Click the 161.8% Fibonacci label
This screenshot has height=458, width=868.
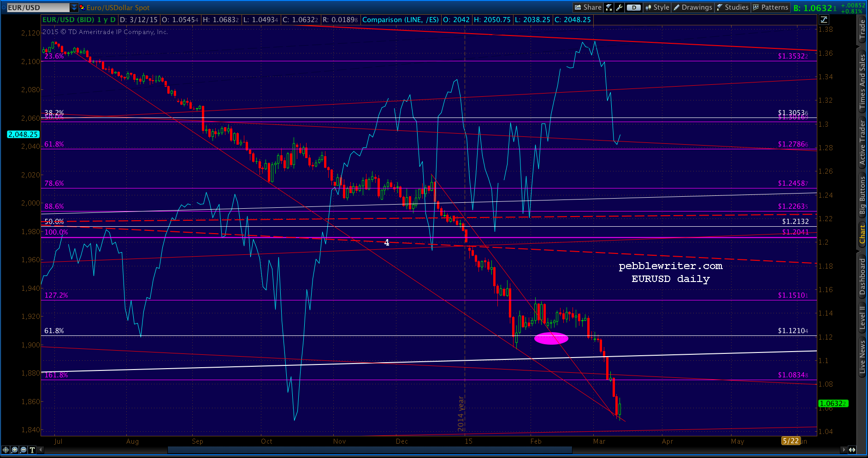click(x=56, y=375)
